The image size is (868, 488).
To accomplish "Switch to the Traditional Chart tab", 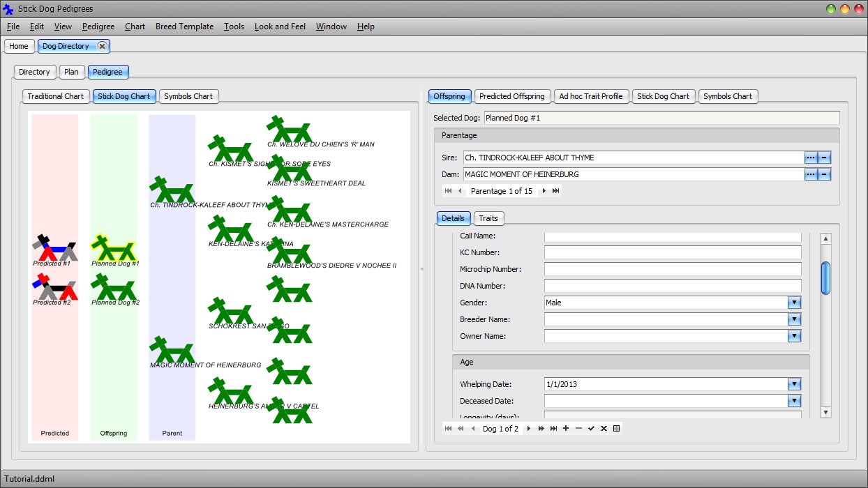I will click(x=55, y=96).
